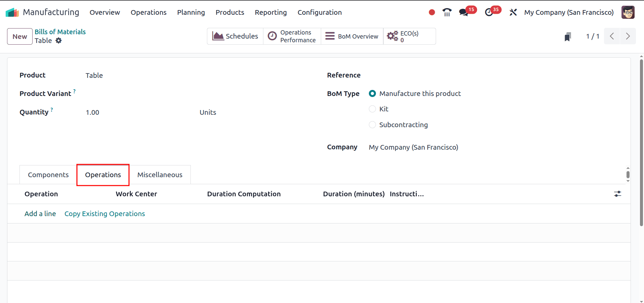Open Operations Performance report
The width and height of the screenshot is (644, 303).
coord(292,36)
